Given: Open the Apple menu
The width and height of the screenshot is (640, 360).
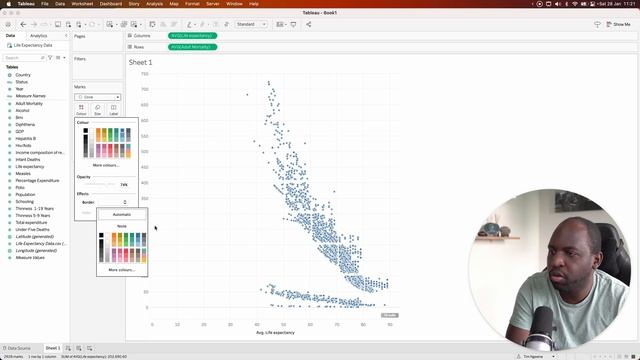Looking at the screenshot, I should [x=9, y=4].
